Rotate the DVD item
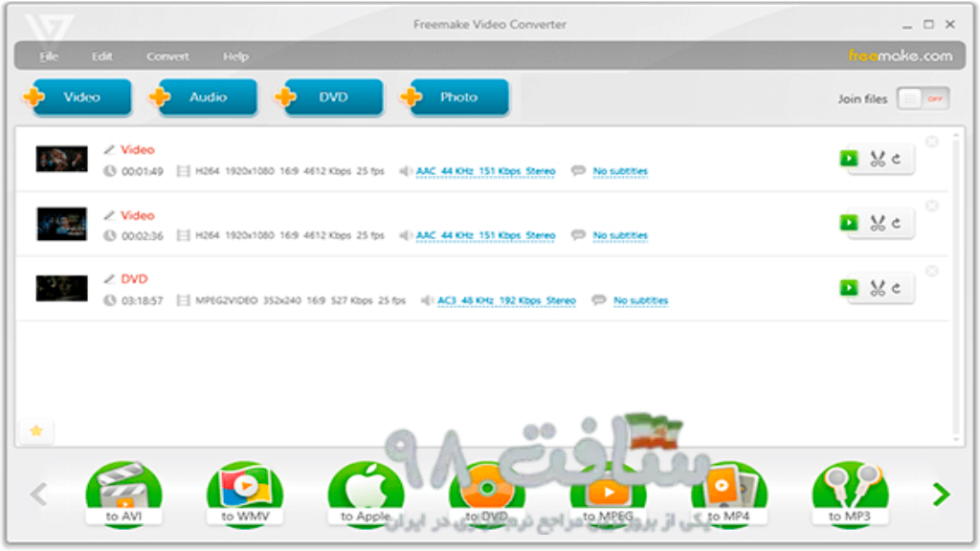 pos(896,288)
